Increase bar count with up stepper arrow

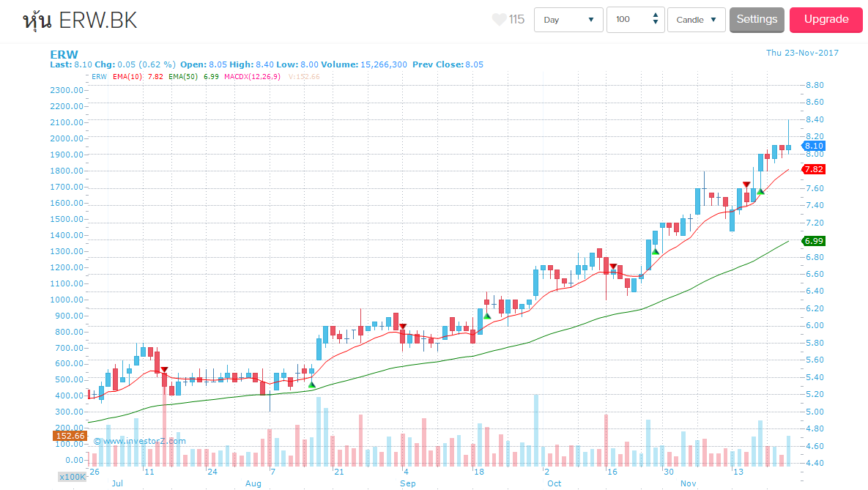(656, 15)
